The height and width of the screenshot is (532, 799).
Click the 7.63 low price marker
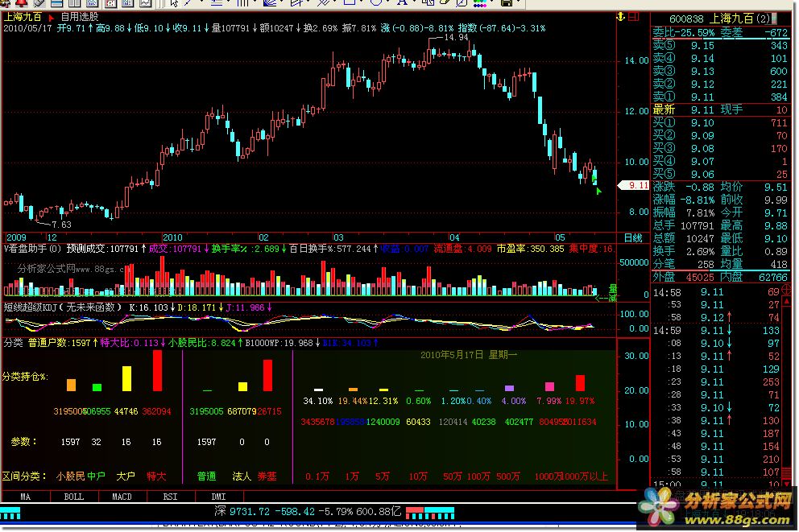pyautogui.click(x=61, y=225)
